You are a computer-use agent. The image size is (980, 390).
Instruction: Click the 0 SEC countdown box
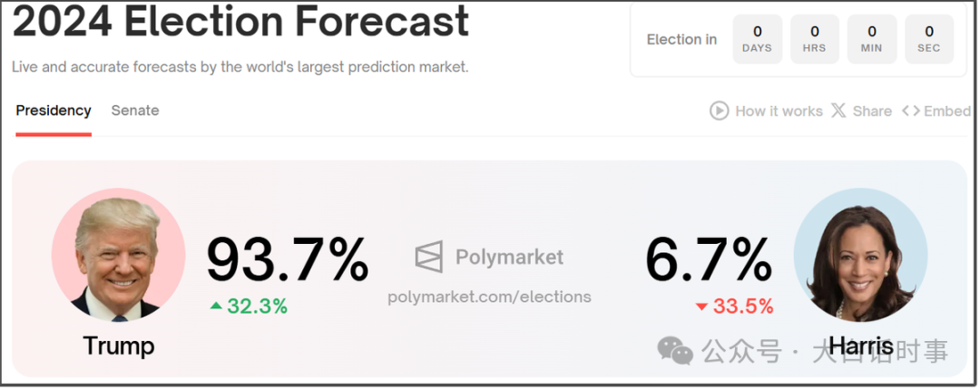929,39
